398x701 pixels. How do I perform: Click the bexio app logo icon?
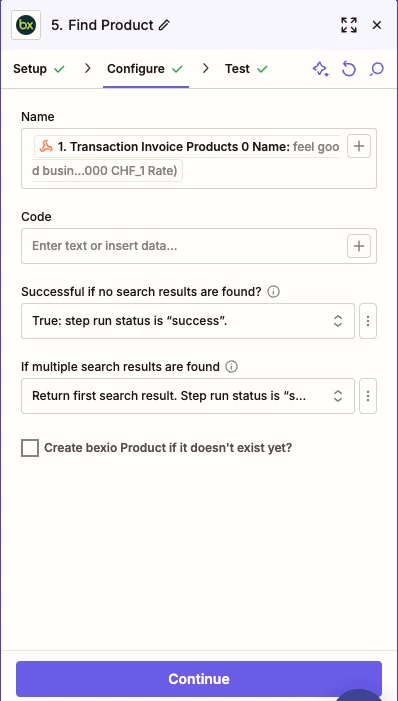(x=26, y=25)
